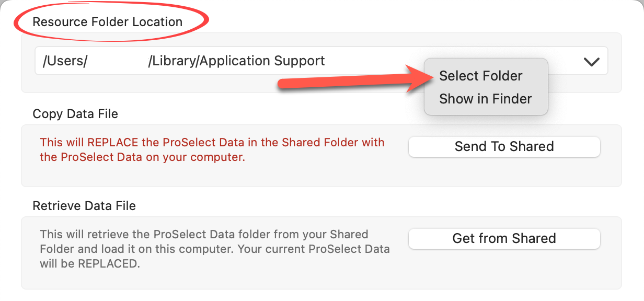This screenshot has height=301, width=644.
Task: Expand the resource folder path dropdown chevron
Action: pyautogui.click(x=591, y=62)
